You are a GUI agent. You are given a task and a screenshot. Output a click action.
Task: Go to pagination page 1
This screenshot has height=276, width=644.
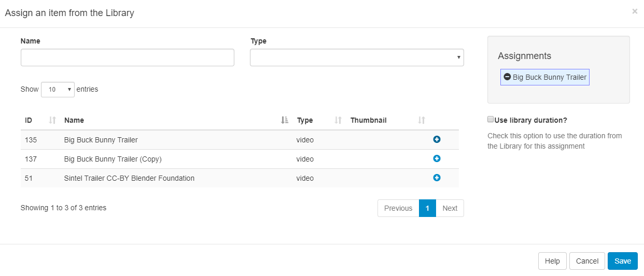pyautogui.click(x=427, y=208)
